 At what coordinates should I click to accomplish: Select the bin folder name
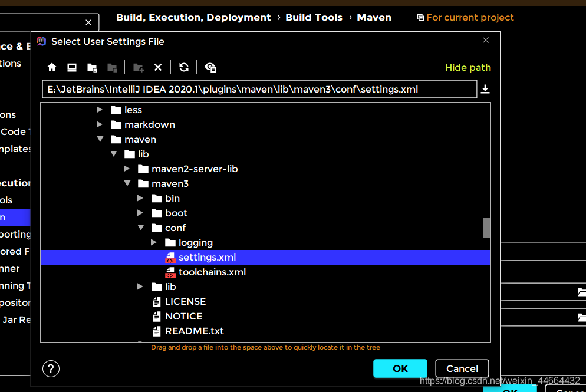coord(172,199)
